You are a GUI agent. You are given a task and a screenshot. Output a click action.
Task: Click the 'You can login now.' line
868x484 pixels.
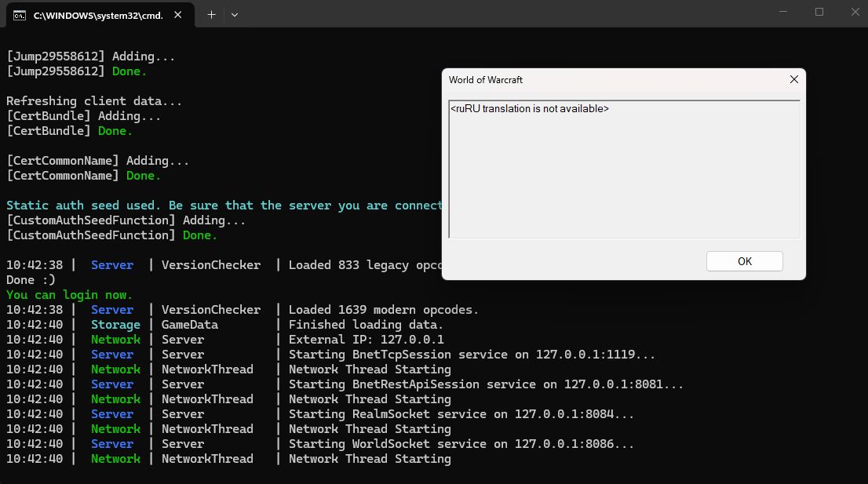(x=69, y=295)
